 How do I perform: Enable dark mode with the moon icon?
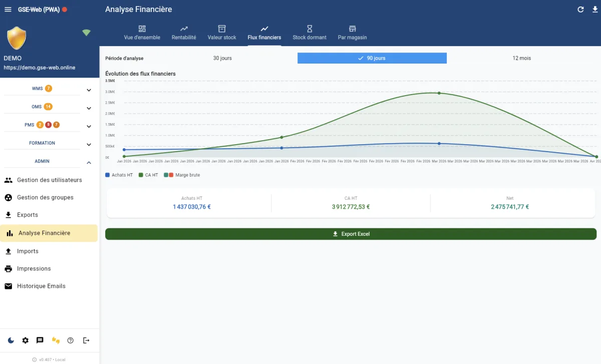11,340
